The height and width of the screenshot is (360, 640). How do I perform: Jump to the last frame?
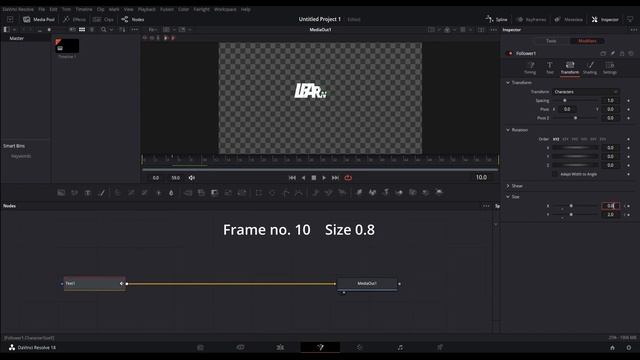coord(335,178)
